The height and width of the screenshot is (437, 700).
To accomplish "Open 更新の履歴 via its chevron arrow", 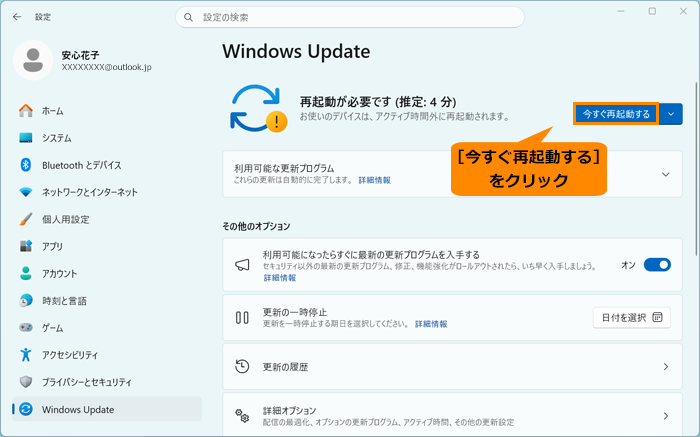I will tap(666, 367).
